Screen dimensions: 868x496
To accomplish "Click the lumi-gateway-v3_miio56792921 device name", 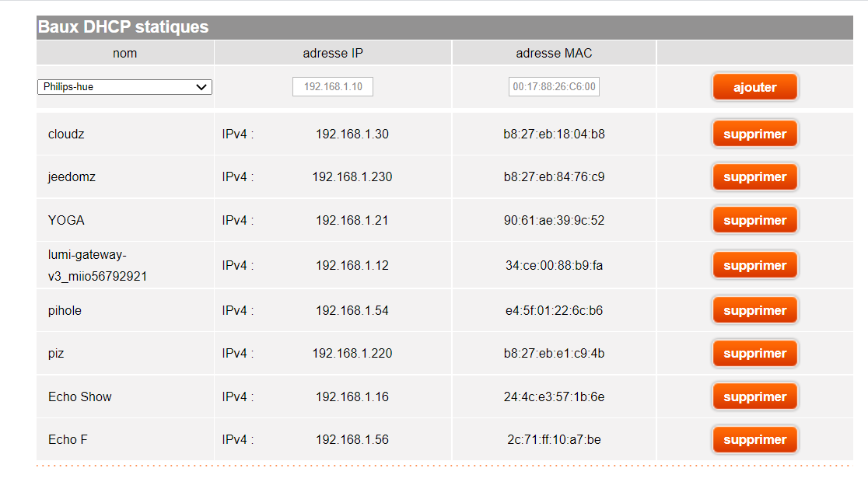I will pyautogui.click(x=97, y=266).
